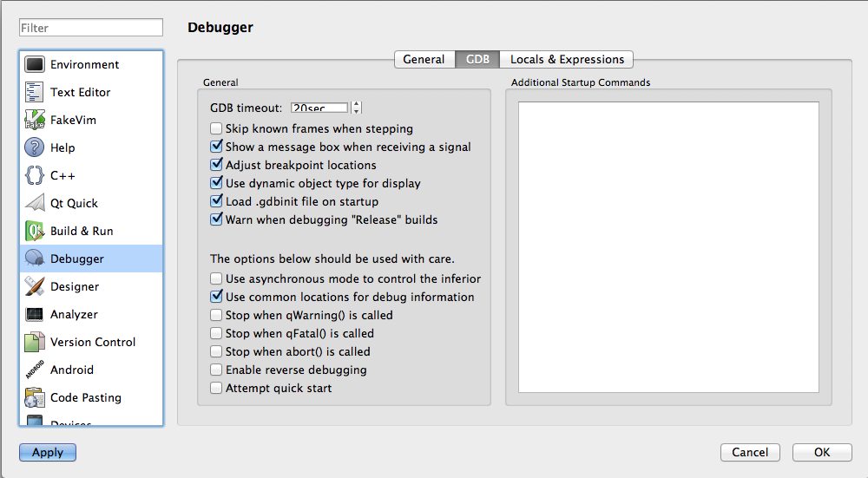Click the Build & Run icon
Image resolution: width=868 pixels, height=478 pixels.
coord(35,231)
